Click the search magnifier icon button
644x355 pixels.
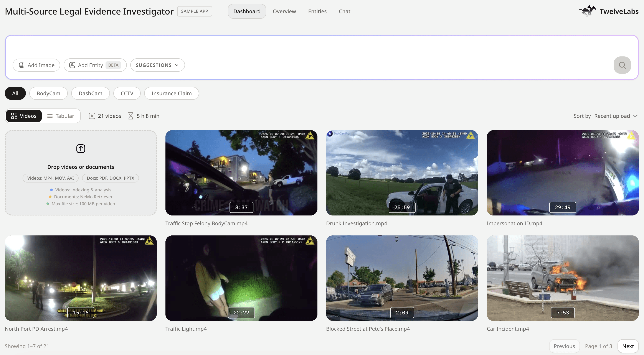622,65
